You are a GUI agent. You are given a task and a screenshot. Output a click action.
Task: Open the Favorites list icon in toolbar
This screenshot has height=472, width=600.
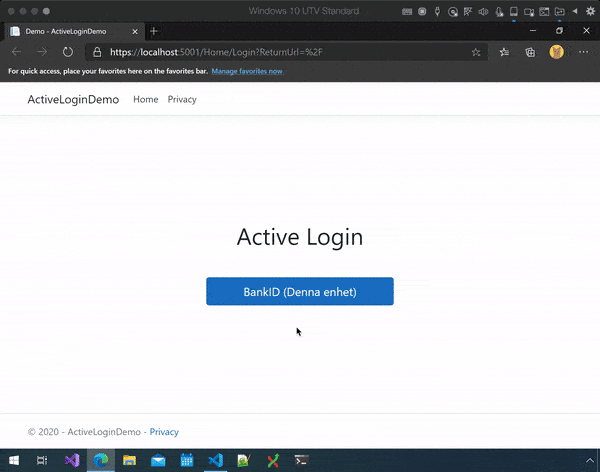[x=504, y=52]
